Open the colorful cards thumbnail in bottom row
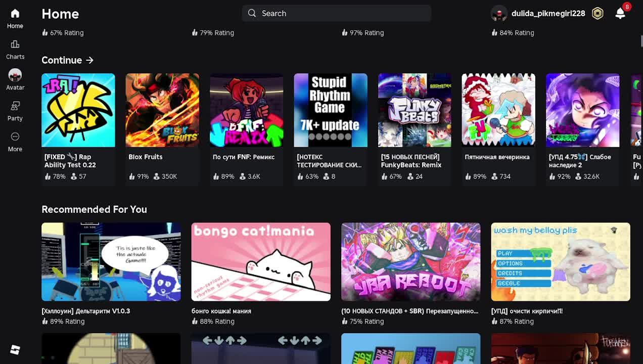This screenshot has width=643, height=364. pyautogui.click(x=411, y=348)
